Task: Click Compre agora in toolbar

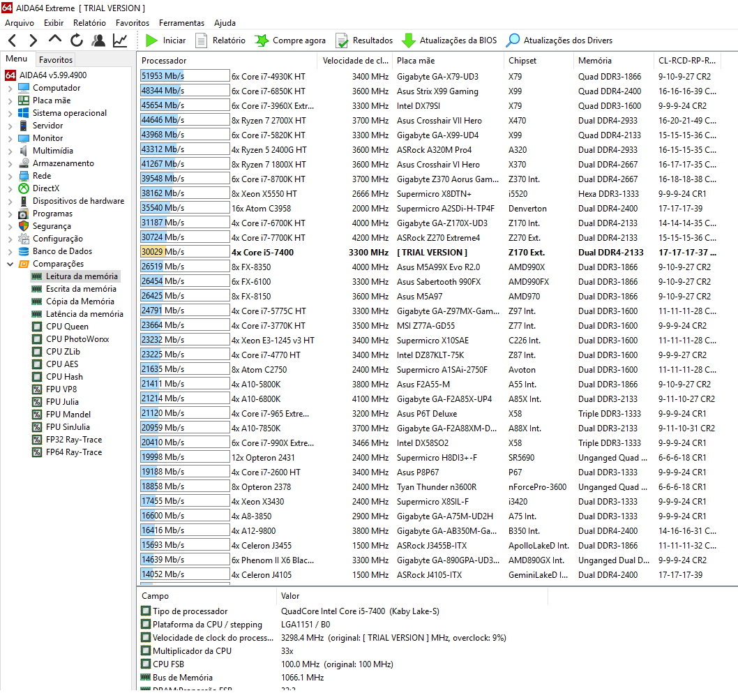Action: (290, 40)
